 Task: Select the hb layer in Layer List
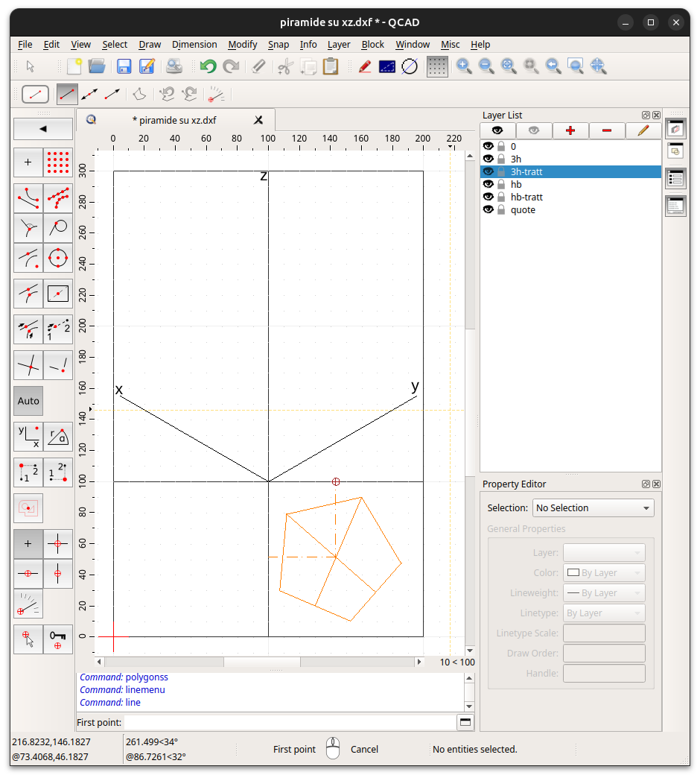pos(516,184)
